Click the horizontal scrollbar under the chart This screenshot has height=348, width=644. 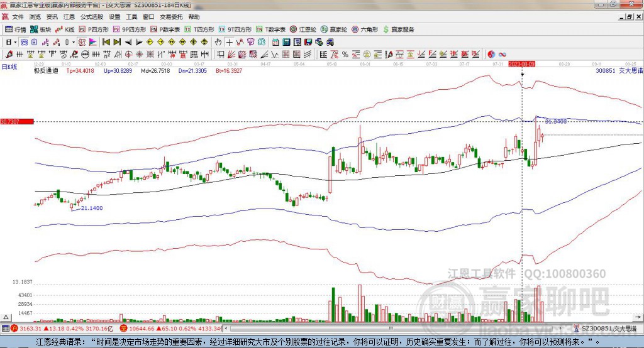click(392, 329)
